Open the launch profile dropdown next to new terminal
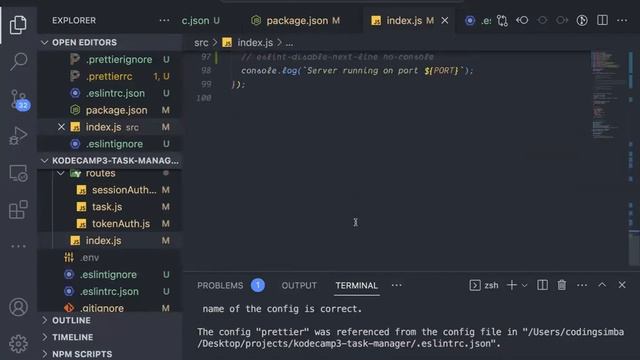640x360 pixels. point(524,285)
